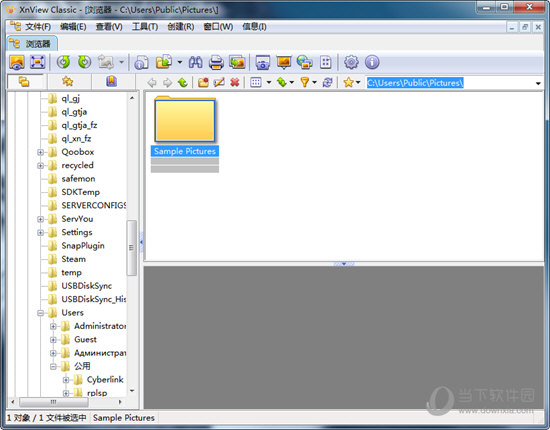
Task: Switch to the Favorites star tab
Action: (x=68, y=82)
